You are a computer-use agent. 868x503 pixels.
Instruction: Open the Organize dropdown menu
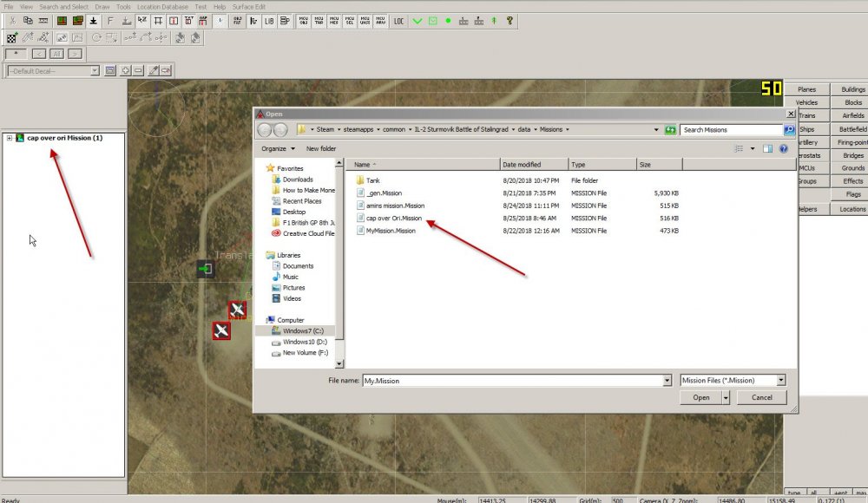[x=277, y=148]
